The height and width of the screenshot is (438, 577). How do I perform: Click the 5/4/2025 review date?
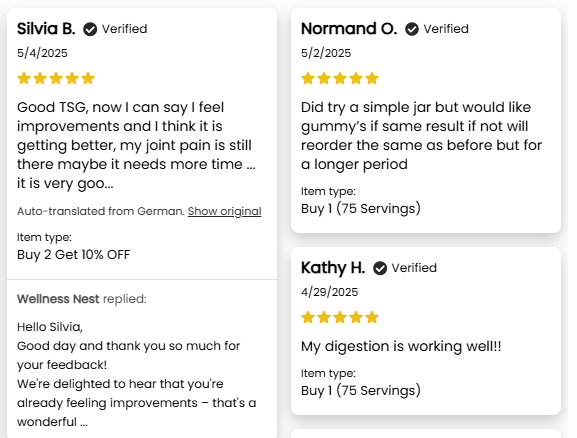click(42, 53)
